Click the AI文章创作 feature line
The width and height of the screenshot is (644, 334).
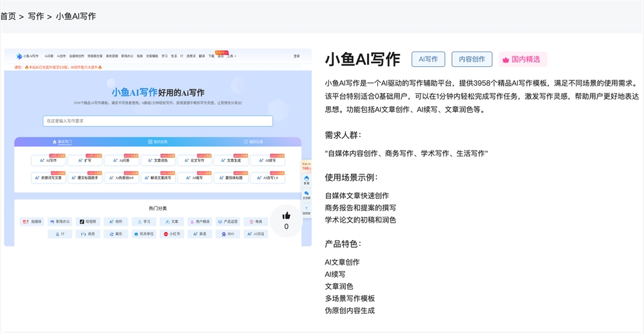[342, 262]
